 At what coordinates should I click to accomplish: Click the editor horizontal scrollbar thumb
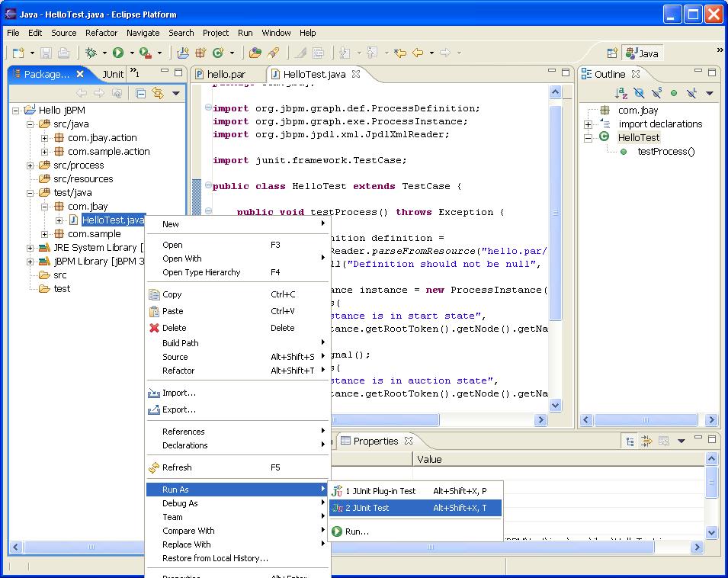[x=384, y=420]
